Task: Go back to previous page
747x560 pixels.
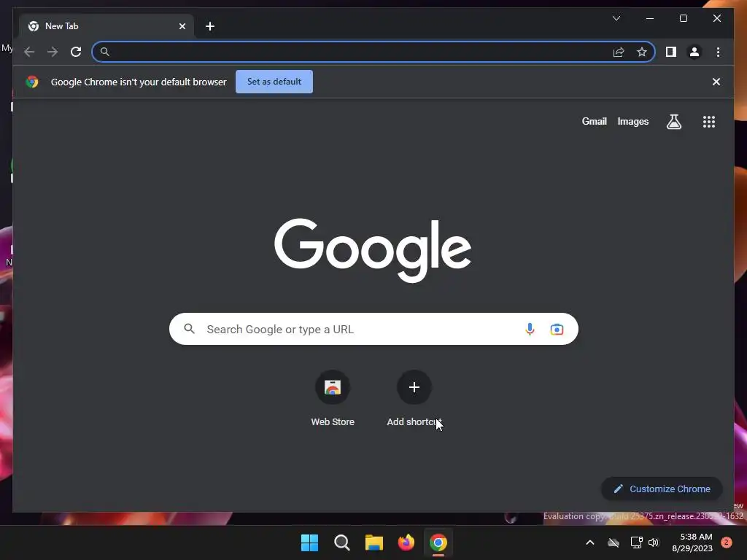Action: 29,52
